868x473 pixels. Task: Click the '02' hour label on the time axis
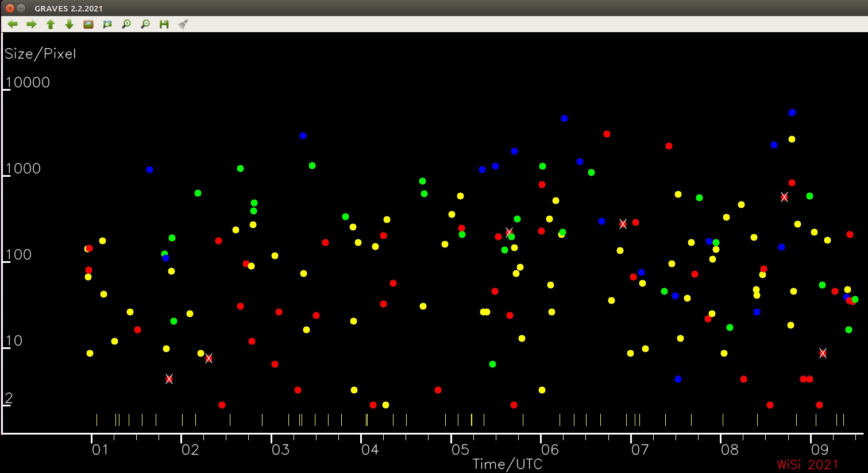tap(190, 449)
